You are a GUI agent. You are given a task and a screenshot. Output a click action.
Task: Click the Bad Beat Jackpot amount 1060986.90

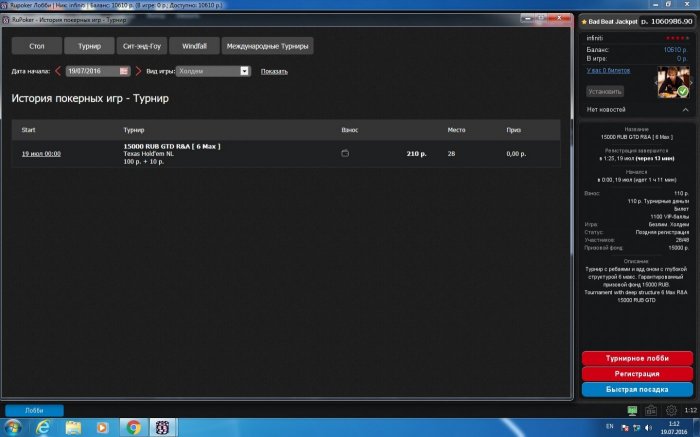coord(671,21)
